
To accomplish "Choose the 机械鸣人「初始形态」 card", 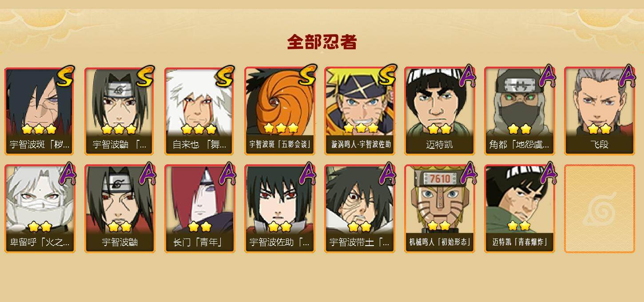I will (x=439, y=209).
